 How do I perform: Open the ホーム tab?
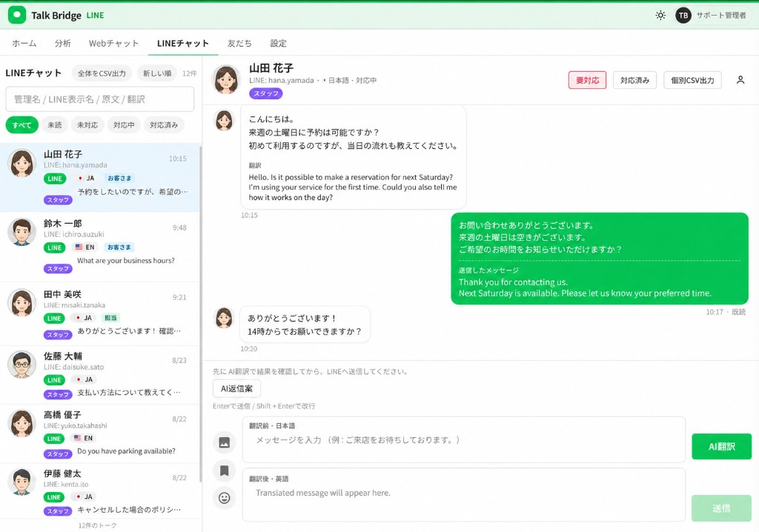point(24,43)
